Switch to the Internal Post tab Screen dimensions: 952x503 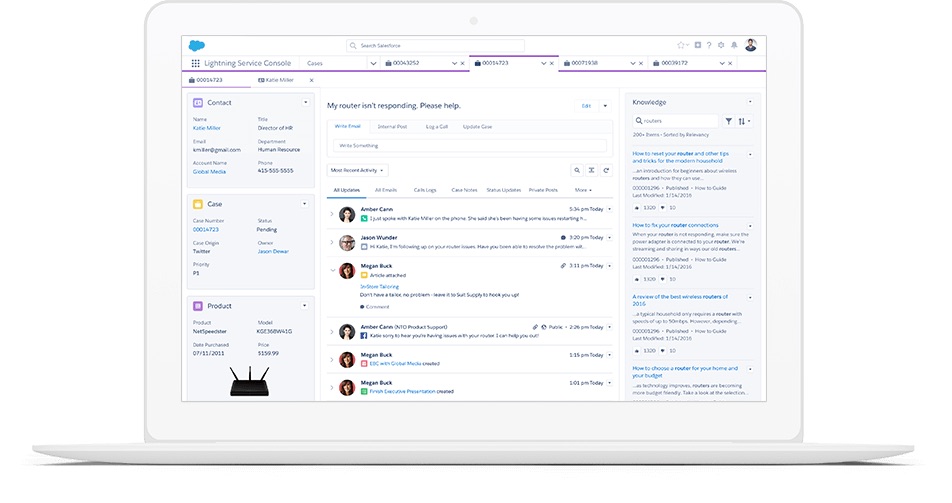coord(392,127)
